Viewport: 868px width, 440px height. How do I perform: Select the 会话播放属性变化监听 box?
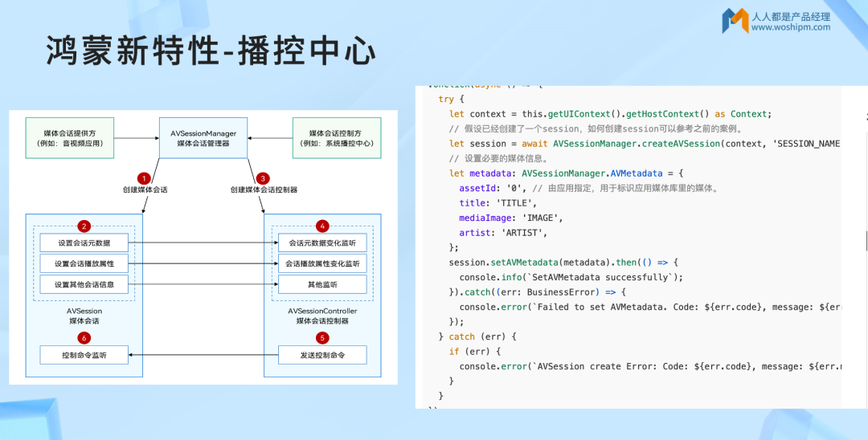coord(322,263)
